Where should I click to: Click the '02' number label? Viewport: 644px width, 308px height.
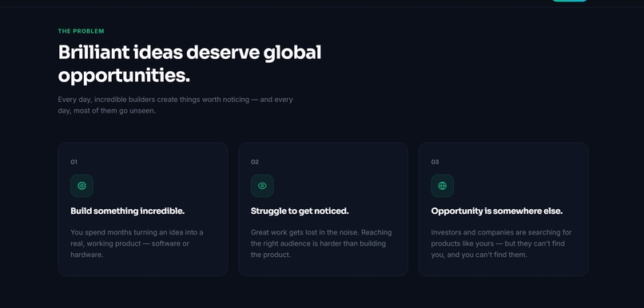point(255,162)
